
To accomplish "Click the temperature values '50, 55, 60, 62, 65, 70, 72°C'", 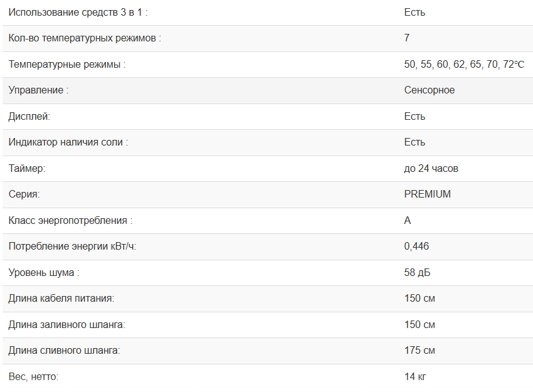I will coord(464,65).
